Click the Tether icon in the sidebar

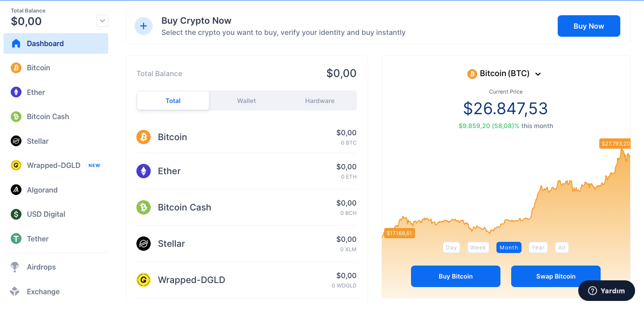pyautogui.click(x=16, y=239)
